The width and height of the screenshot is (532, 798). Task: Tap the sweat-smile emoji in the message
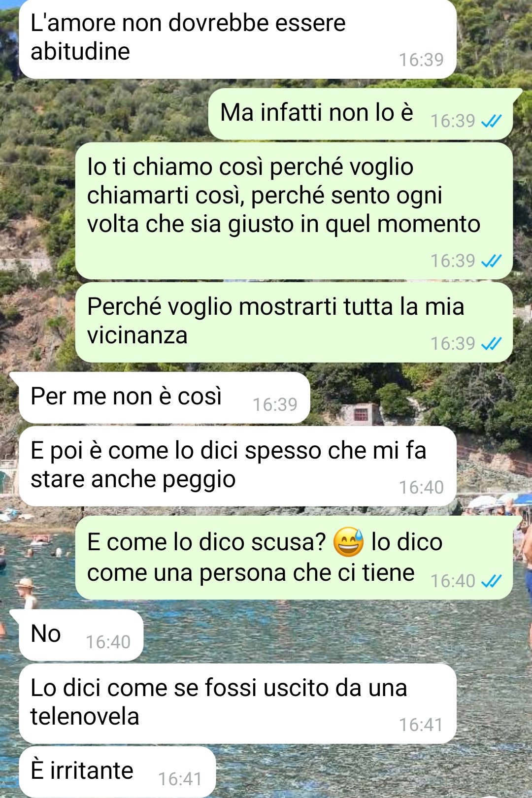tap(348, 542)
